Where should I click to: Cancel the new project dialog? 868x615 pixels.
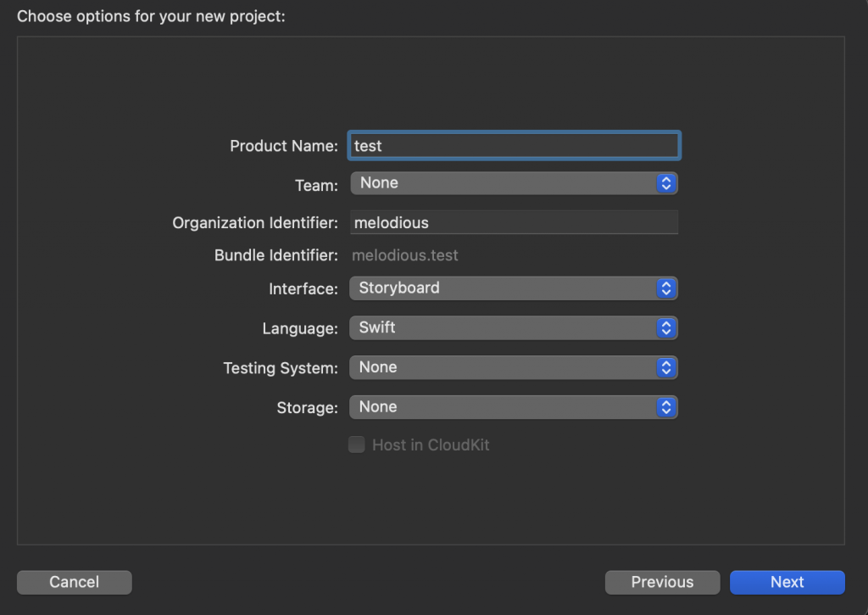[75, 582]
